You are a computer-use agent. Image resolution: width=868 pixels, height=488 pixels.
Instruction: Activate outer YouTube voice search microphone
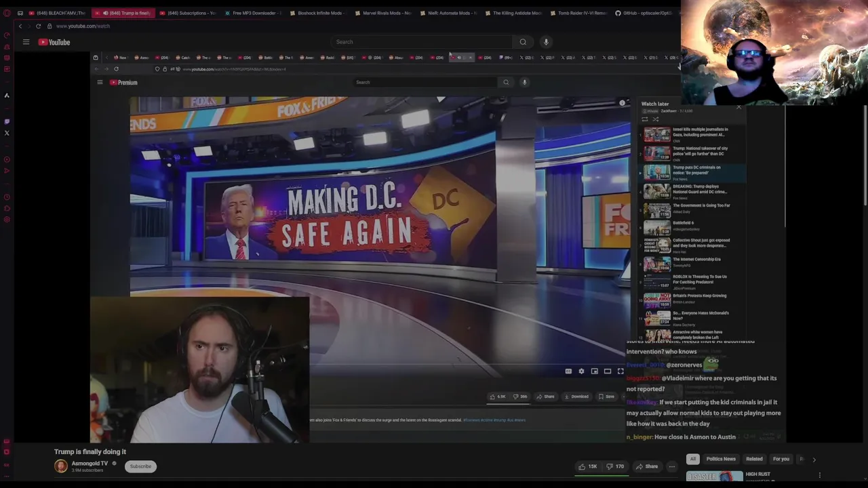(546, 42)
